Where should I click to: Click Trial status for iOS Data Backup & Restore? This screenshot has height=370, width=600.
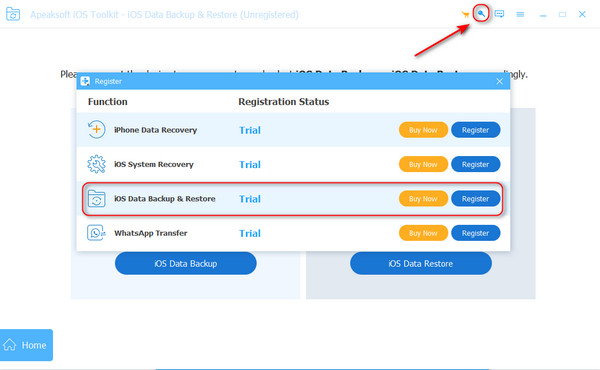(250, 199)
